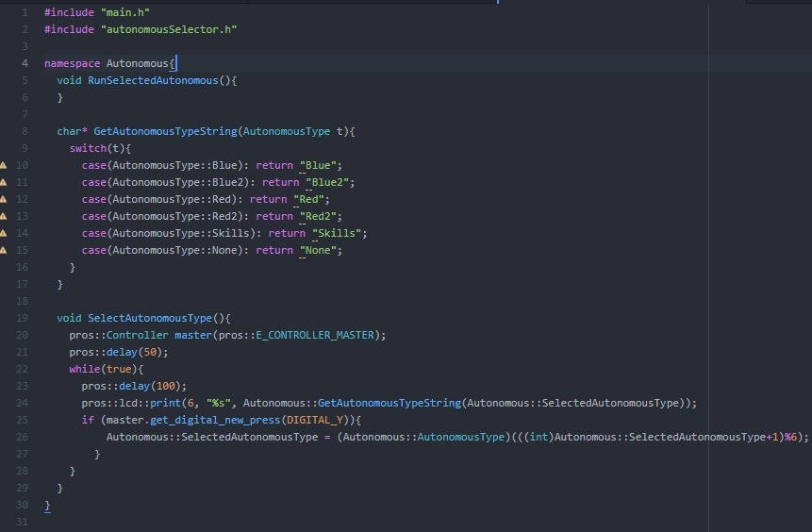The image size is (812, 532).
Task: Click the closing brace on line 30
Action: pos(47,505)
